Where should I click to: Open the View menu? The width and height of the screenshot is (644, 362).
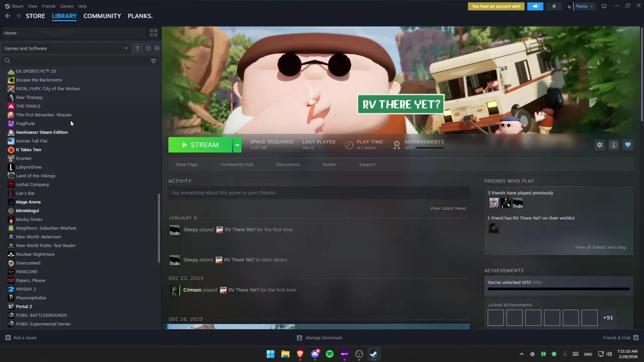[33, 6]
